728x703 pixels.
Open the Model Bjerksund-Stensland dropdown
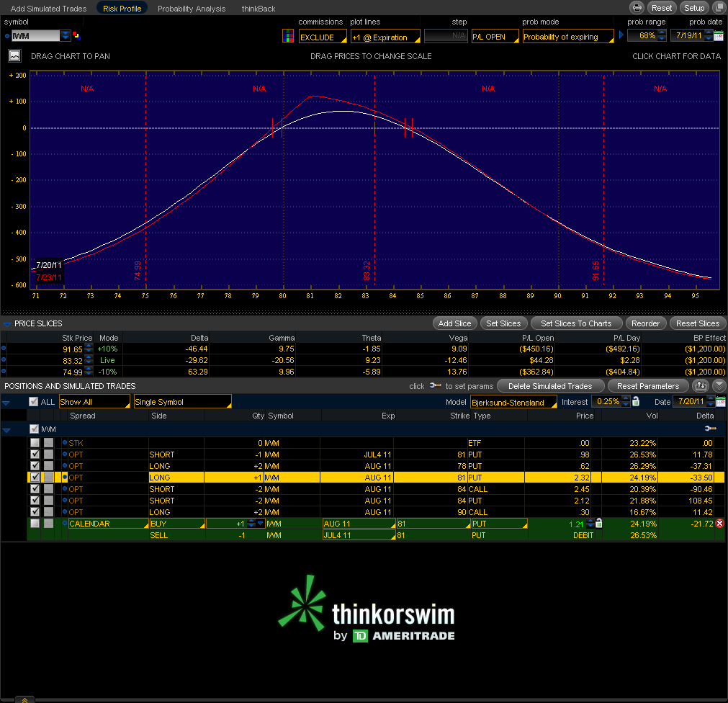513,402
